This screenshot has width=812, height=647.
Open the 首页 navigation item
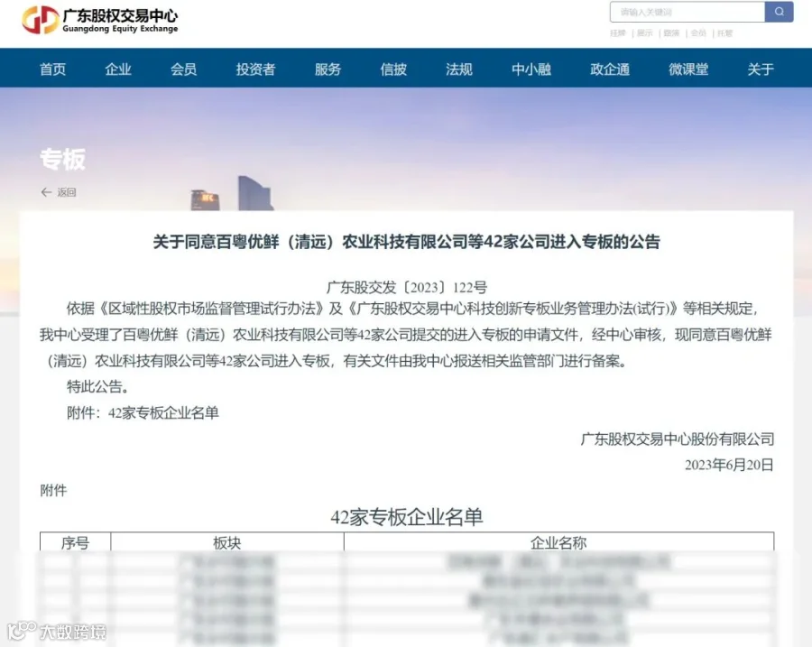tap(53, 69)
